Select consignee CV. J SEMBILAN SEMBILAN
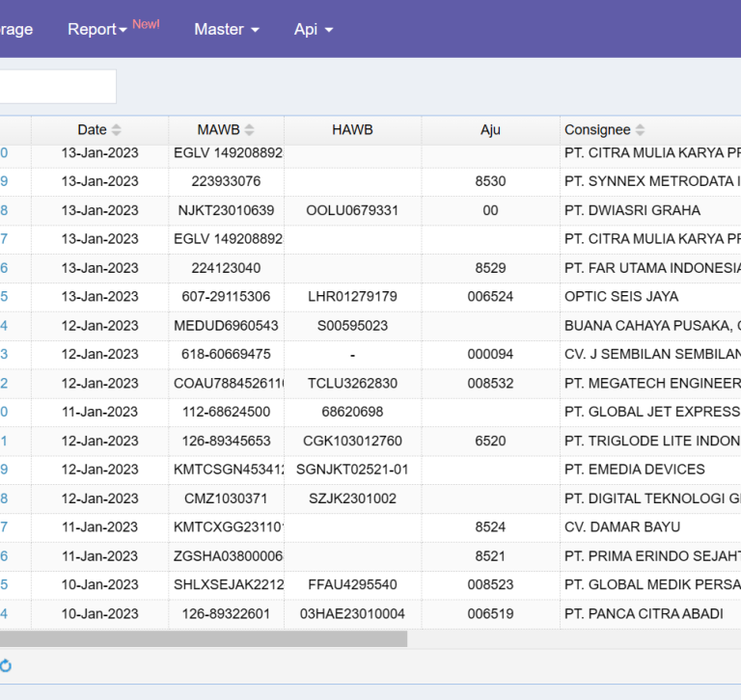 (x=652, y=354)
